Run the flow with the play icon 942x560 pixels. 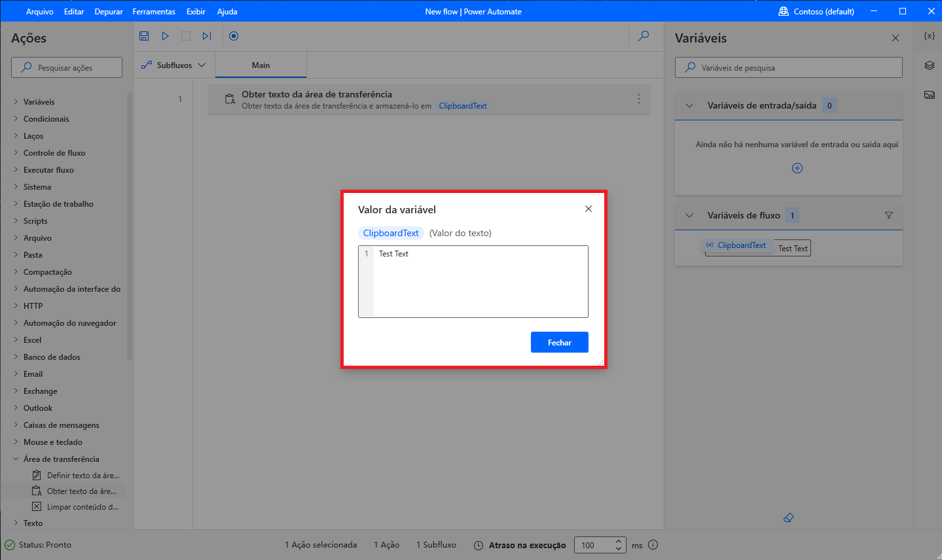point(165,36)
